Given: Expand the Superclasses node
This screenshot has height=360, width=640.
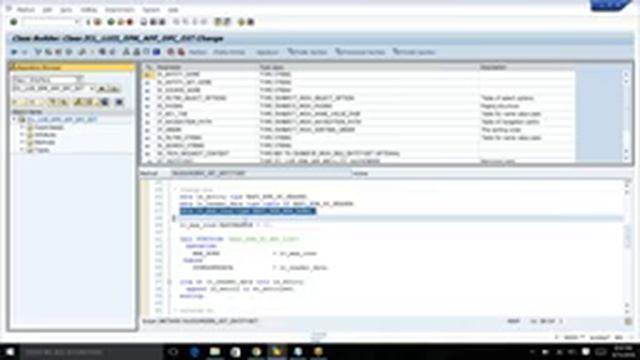Looking at the screenshot, I should click(x=22, y=127).
